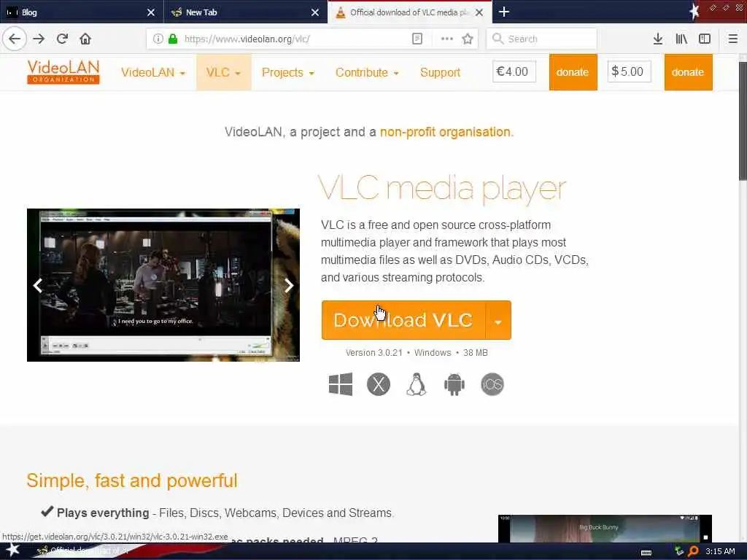Show next slide in screenshot carousel
Screen dimensions: 747x560
[x=289, y=285]
